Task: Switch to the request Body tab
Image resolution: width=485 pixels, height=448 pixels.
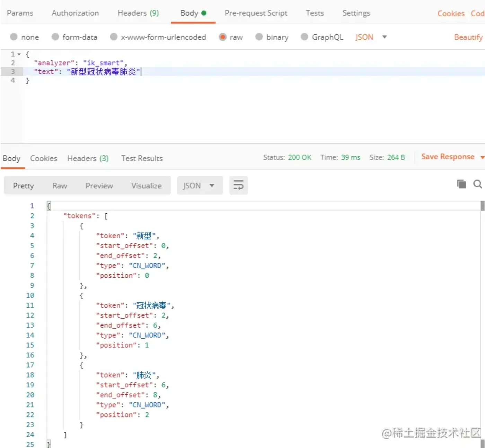Action: pos(193,13)
